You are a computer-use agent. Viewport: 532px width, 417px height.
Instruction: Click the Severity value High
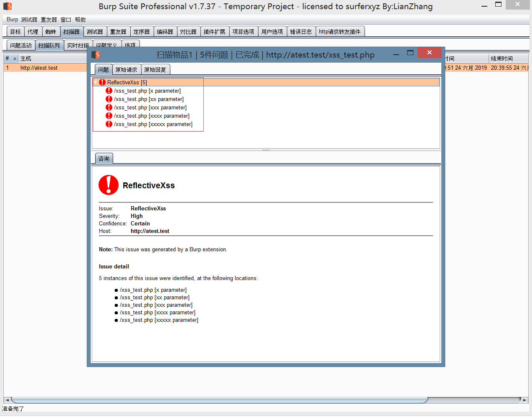point(137,216)
